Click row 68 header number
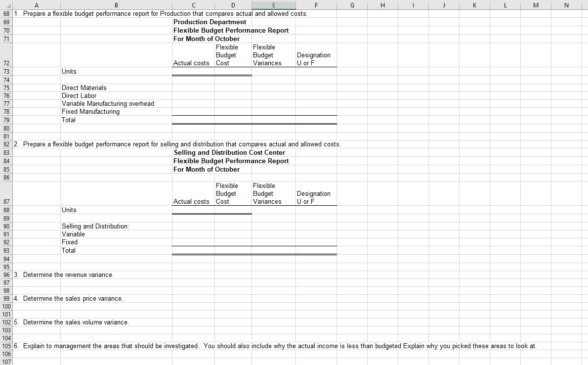Viewport: 588px width, 365px height. click(6, 13)
